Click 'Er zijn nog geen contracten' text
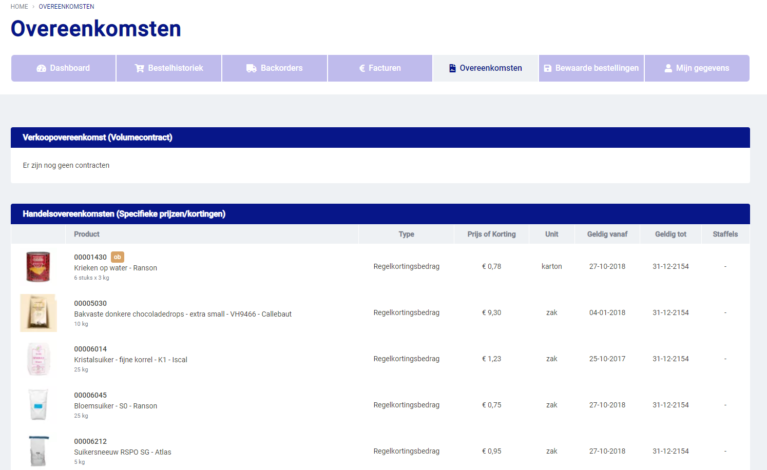The image size is (767, 470). (66, 165)
